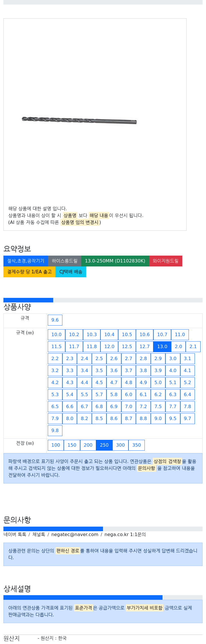Click the 절삭,초경,공작기기 category tag
The height and width of the screenshot is (644, 206).
coord(26,261)
